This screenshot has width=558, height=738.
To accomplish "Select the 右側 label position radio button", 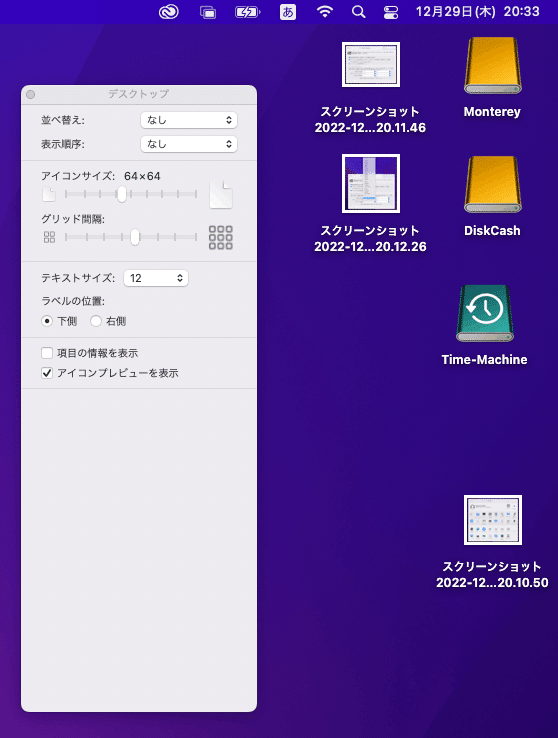I will pos(96,321).
